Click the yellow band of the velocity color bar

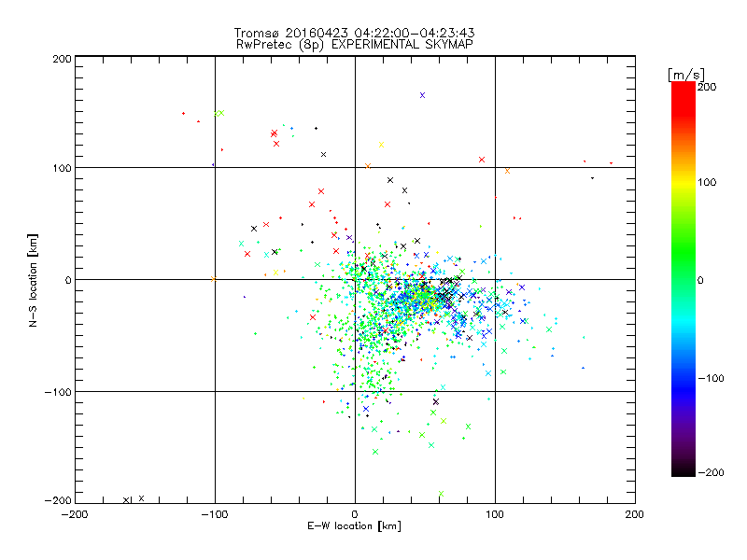(x=684, y=182)
